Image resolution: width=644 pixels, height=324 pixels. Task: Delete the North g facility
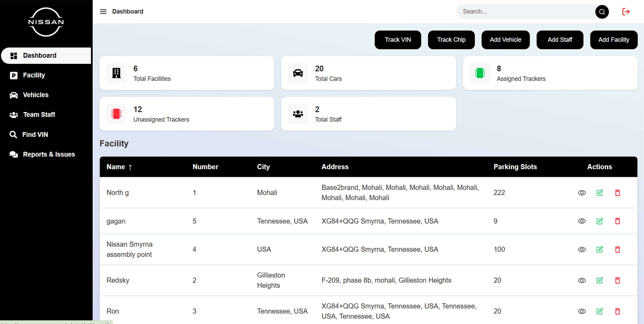617,193
